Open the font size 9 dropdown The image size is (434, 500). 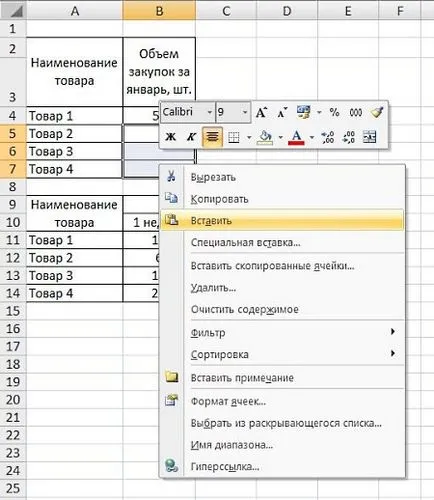click(x=245, y=112)
